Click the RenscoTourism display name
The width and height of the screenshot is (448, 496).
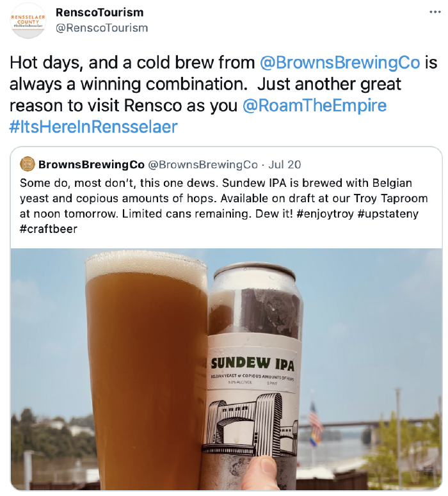(100, 12)
